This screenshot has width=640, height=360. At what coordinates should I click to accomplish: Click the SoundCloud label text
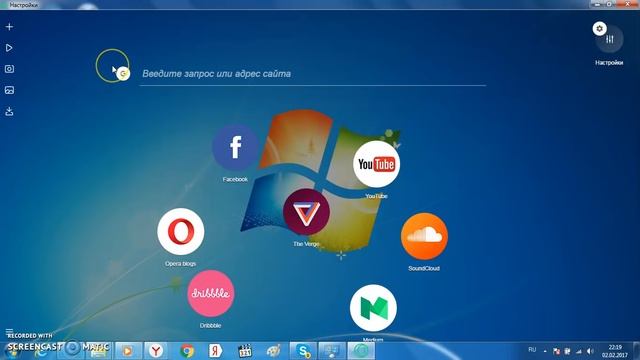point(424,268)
